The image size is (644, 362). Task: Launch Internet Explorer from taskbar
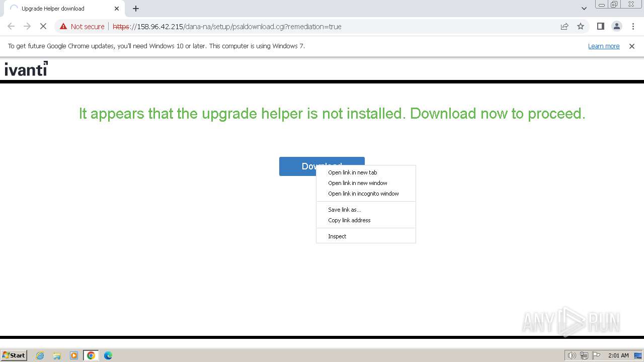point(40,355)
